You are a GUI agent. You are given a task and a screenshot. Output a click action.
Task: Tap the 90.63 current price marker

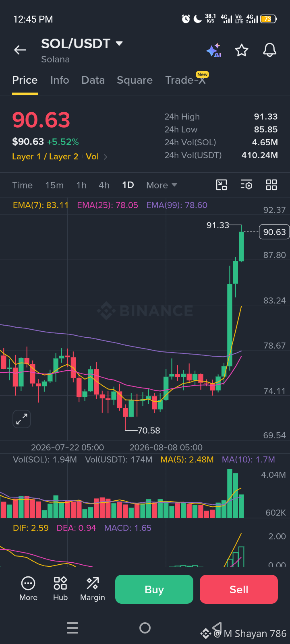274,232
